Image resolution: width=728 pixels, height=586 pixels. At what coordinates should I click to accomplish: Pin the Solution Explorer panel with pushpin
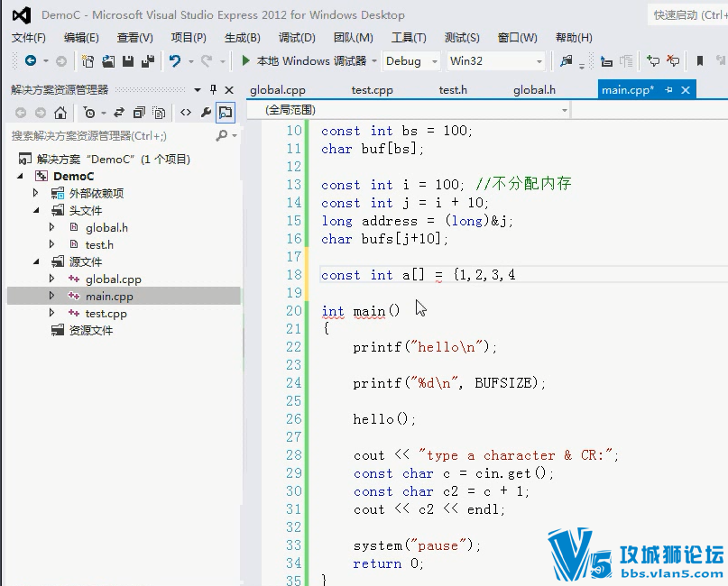pyautogui.click(x=213, y=89)
